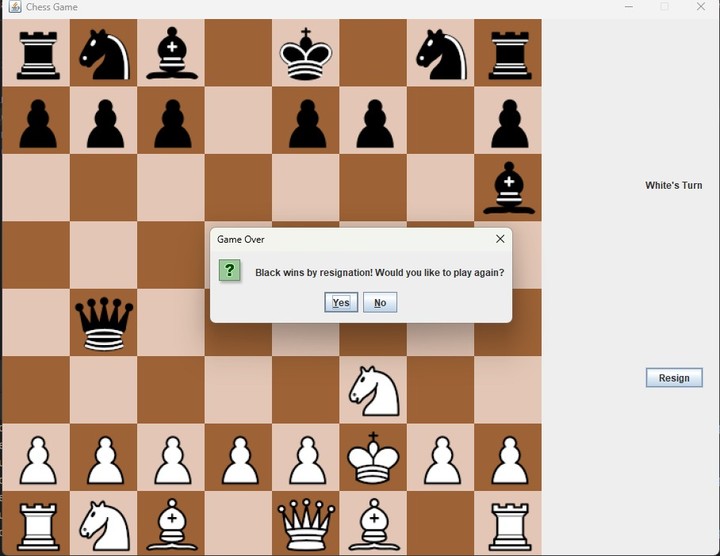Select the black rook on h8
Image resolution: width=720 pixels, height=556 pixels.
point(510,55)
